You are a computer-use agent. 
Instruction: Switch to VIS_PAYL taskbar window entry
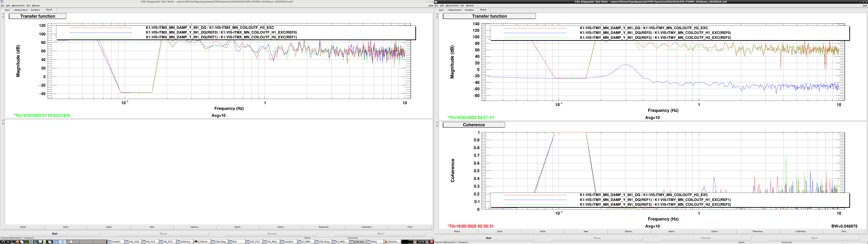click(x=272, y=242)
